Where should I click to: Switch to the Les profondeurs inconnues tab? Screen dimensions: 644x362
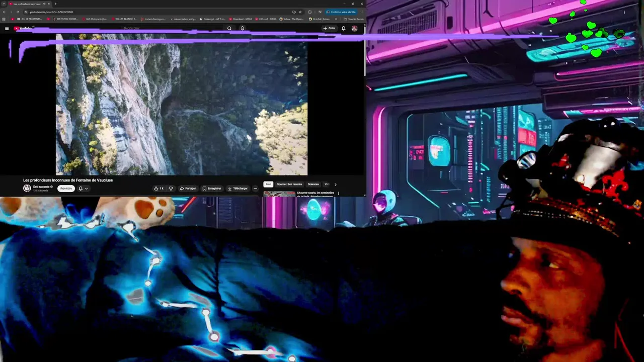(x=29, y=4)
